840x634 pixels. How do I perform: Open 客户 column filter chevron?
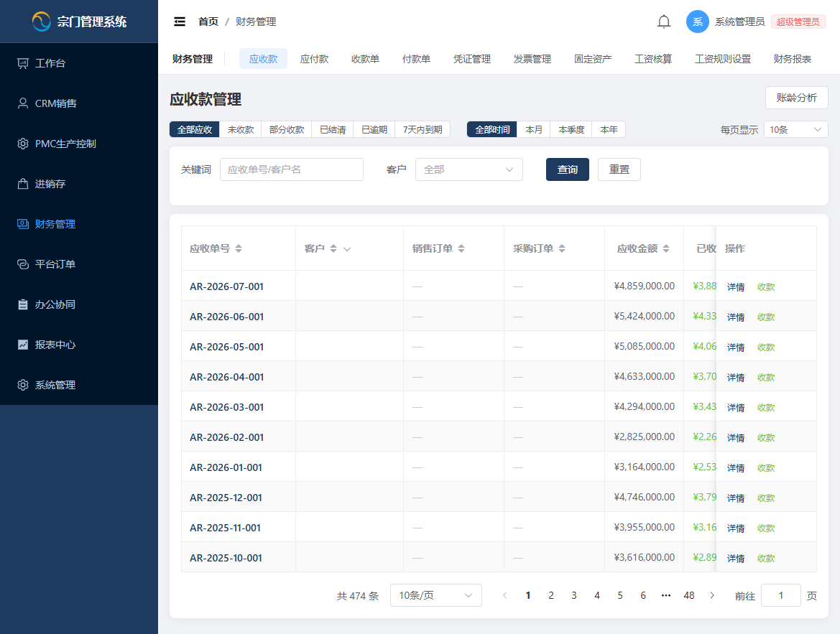coord(347,249)
